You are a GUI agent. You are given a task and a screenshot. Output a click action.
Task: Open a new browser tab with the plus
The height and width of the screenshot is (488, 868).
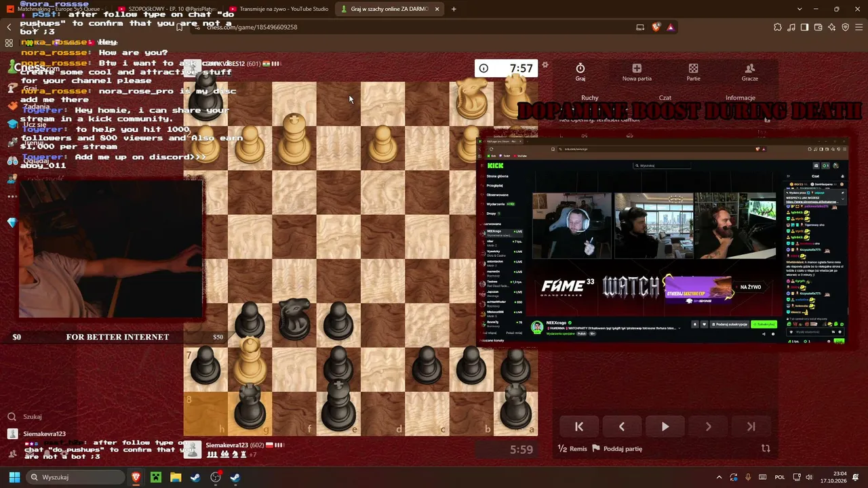pos(454,9)
